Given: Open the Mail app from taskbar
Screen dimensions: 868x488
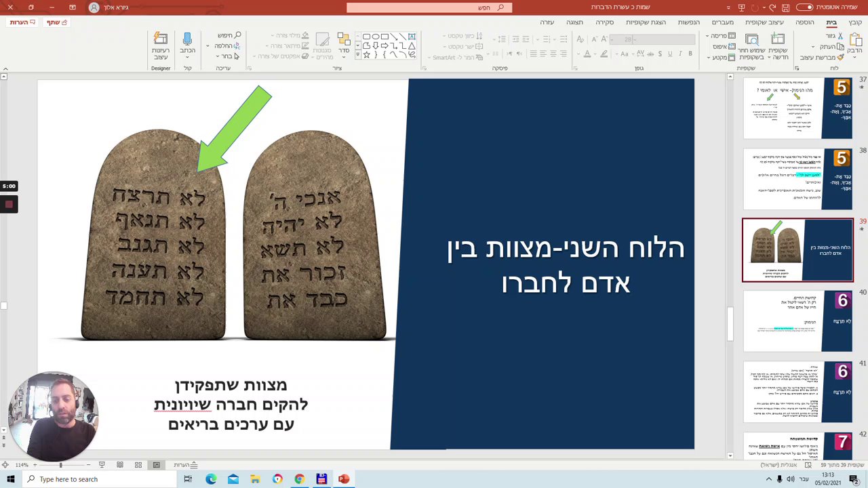Looking at the screenshot, I should click(233, 479).
